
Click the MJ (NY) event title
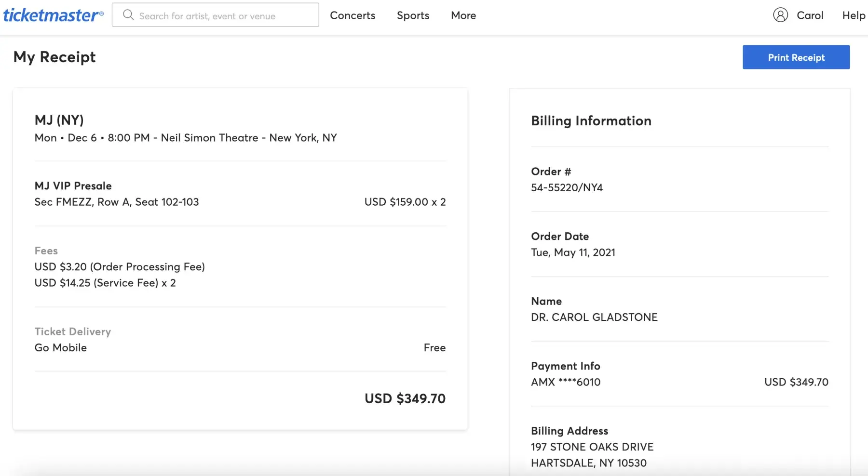pos(59,120)
